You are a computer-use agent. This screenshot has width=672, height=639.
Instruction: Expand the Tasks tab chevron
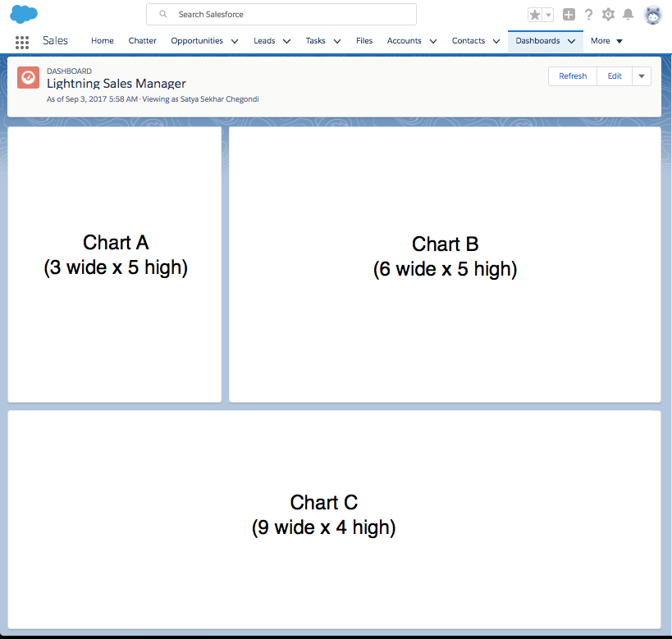[337, 41]
